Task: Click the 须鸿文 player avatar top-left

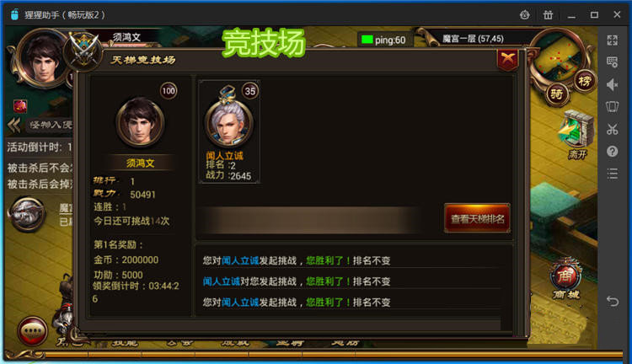Action: (42, 57)
